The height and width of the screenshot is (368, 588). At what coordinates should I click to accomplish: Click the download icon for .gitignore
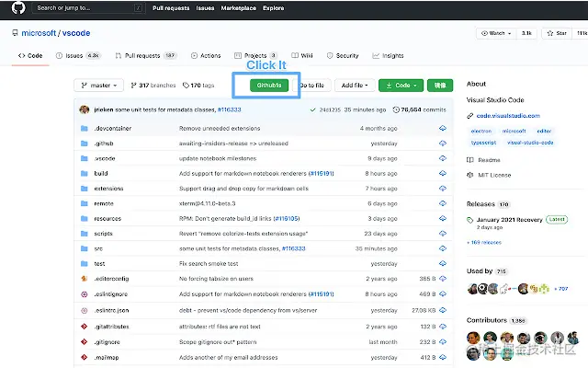443,342
